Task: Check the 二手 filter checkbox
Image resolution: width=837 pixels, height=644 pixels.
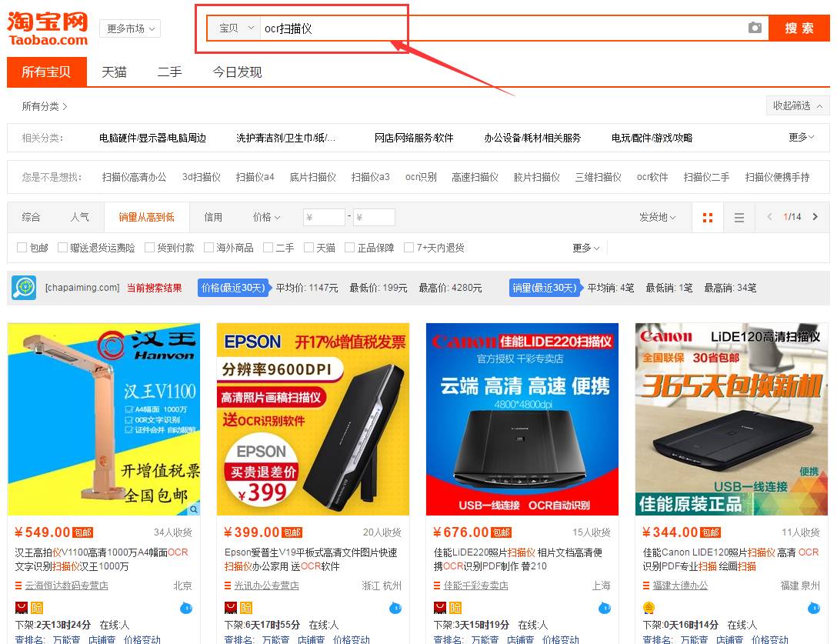Action: 268,248
